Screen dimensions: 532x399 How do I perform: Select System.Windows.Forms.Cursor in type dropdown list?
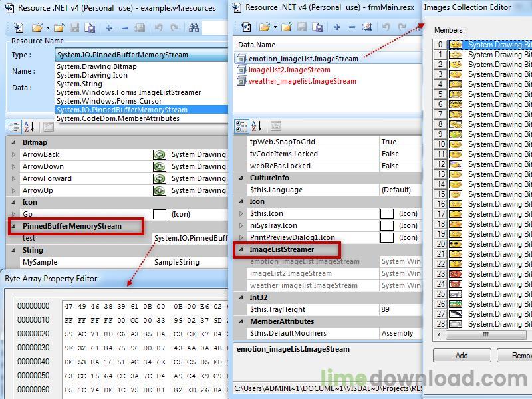100,101
